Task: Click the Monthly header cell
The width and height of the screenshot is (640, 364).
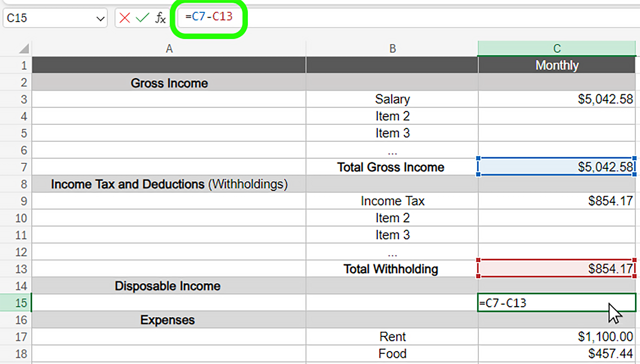Action: tap(557, 65)
